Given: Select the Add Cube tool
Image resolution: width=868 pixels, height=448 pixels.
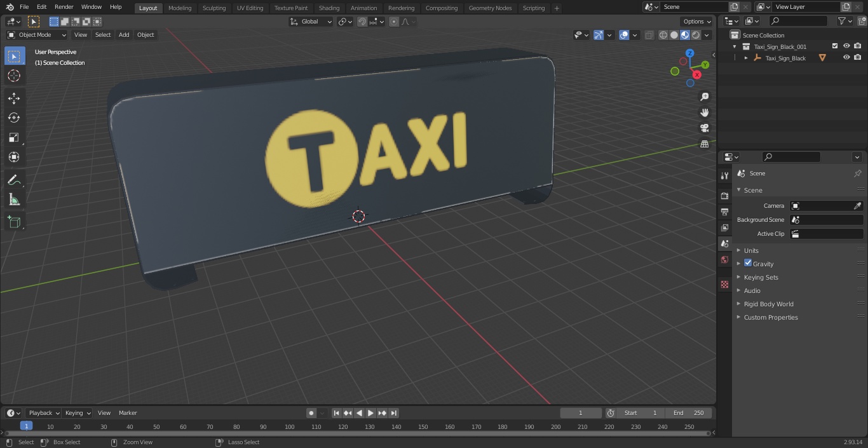Looking at the screenshot, I should pyautogui.click(x=14, y=222).
